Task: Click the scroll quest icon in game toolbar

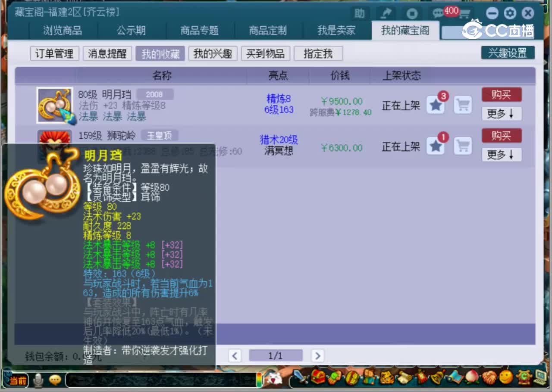Action: [405, 377]
